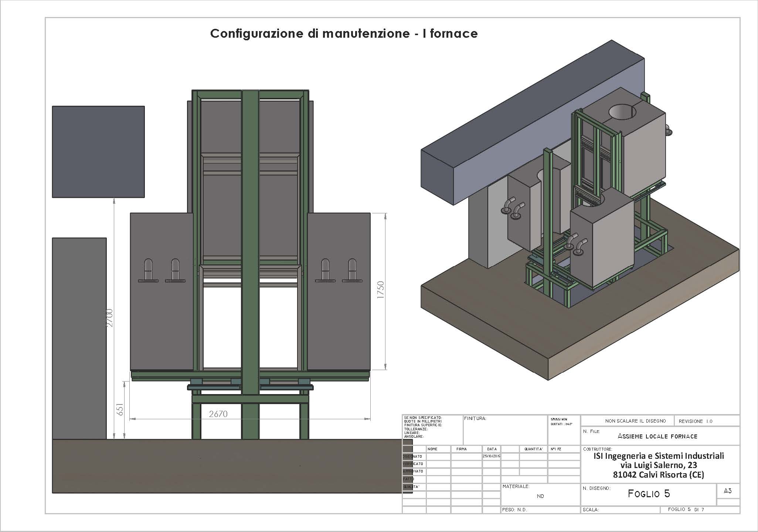Image resolution: width=758 pixels, height=532 pixels.
Task: Click the 'FIRMA' column header
Action: coord(462,449)
